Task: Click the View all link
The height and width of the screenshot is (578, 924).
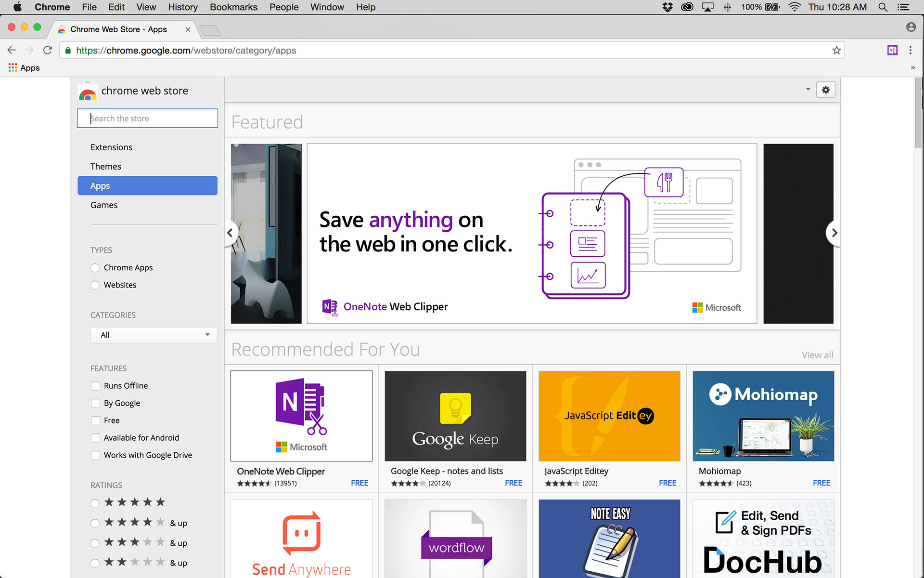Action: coord(817,355)
